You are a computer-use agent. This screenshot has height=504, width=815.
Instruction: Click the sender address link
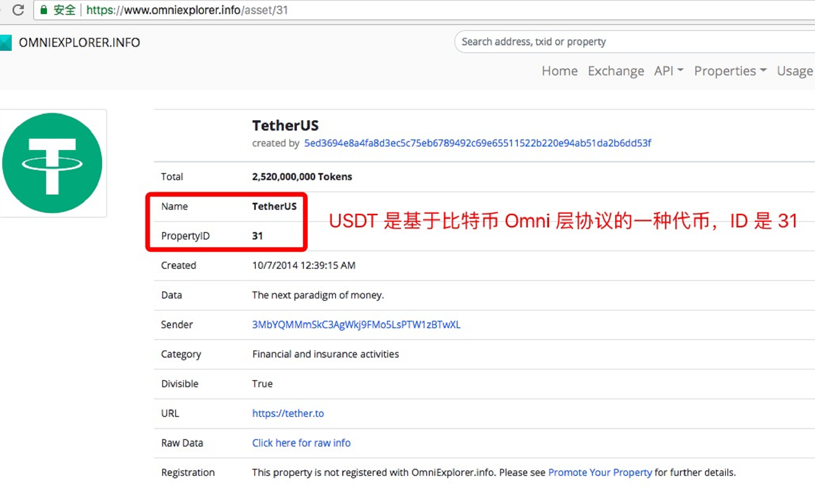coord(355,324)
